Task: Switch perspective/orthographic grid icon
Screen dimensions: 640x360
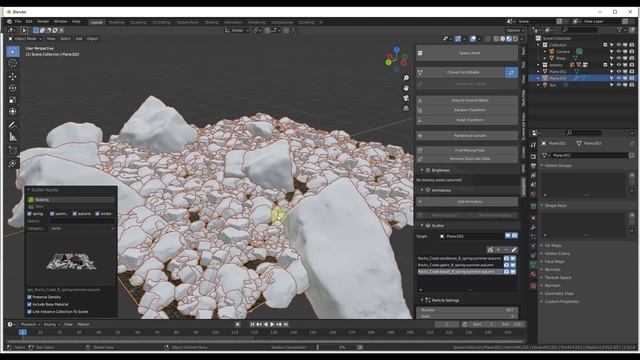Action: coord(406,109)
